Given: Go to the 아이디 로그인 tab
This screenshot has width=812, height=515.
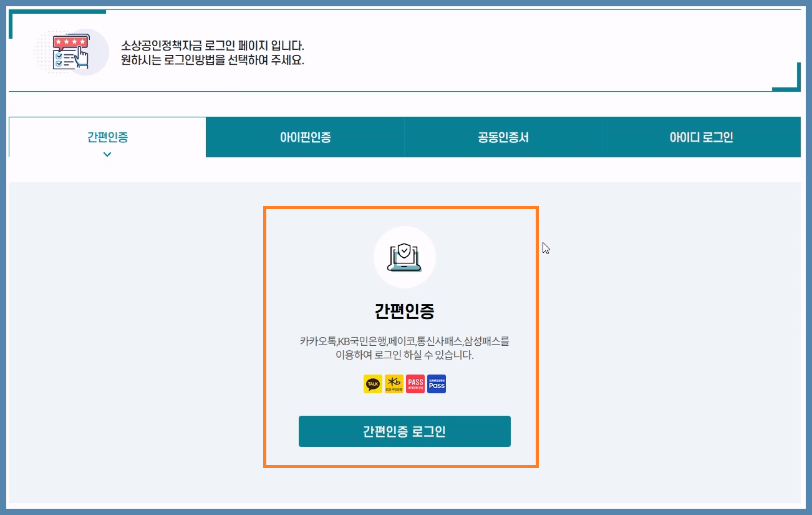Looking at the screenshot, I should (x=701, y=137).
